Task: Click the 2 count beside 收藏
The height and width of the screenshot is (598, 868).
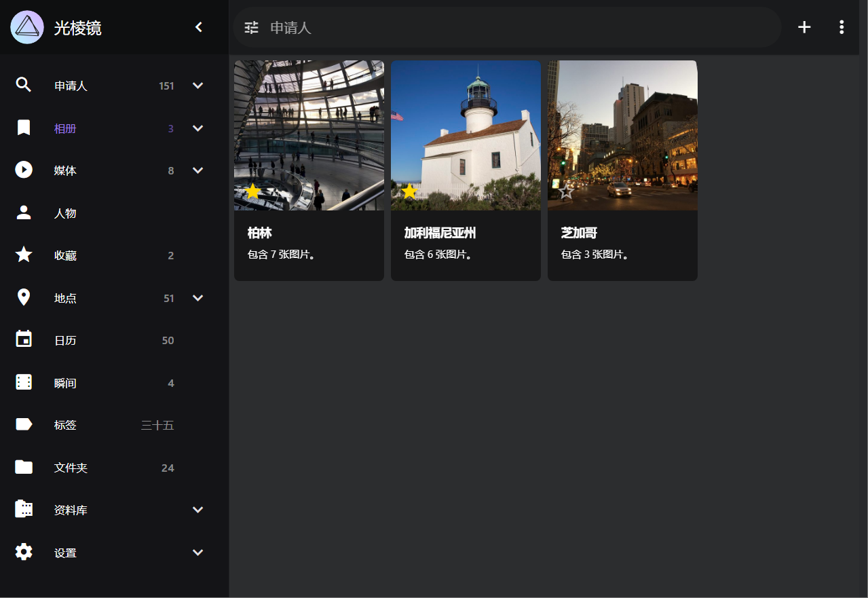Action: click(x=171, y=256)
